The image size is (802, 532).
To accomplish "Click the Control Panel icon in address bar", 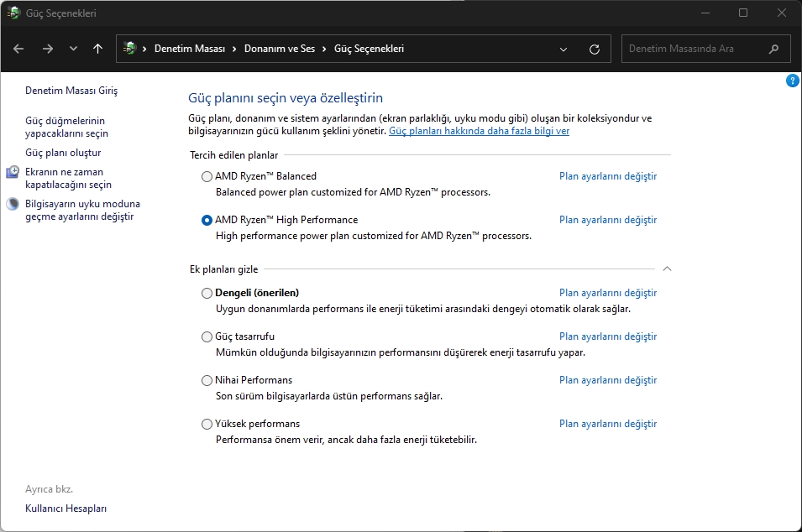I will pyautogui.click(x=129, y=49).
